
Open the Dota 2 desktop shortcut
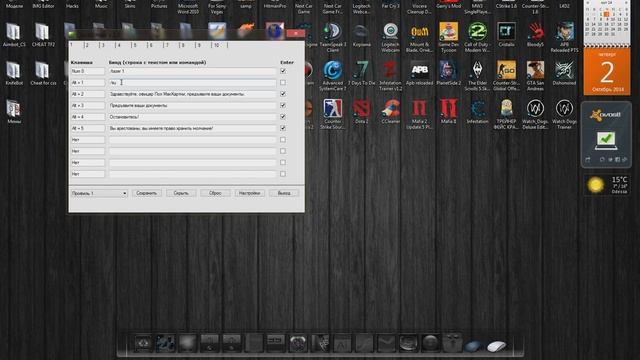tap(361, 112)
